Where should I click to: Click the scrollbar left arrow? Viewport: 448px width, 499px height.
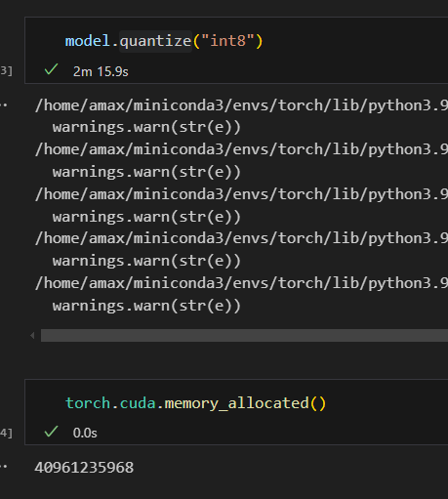point(32,335)
